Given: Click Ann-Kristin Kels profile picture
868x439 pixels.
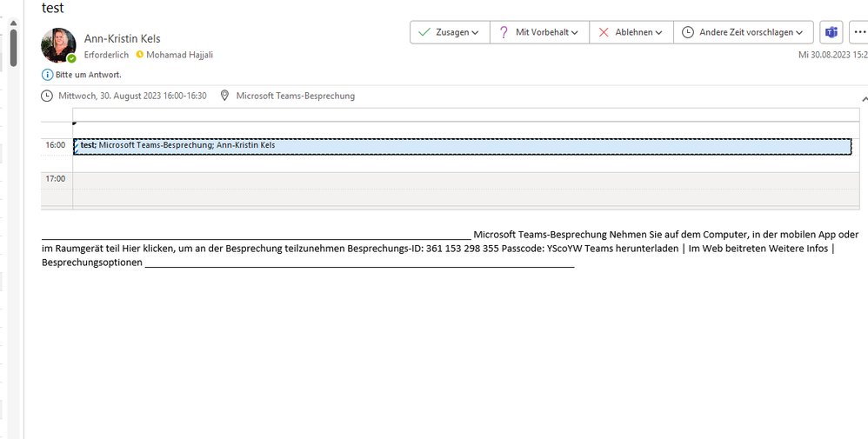Looking at the screenshot, I should point(58,45).
